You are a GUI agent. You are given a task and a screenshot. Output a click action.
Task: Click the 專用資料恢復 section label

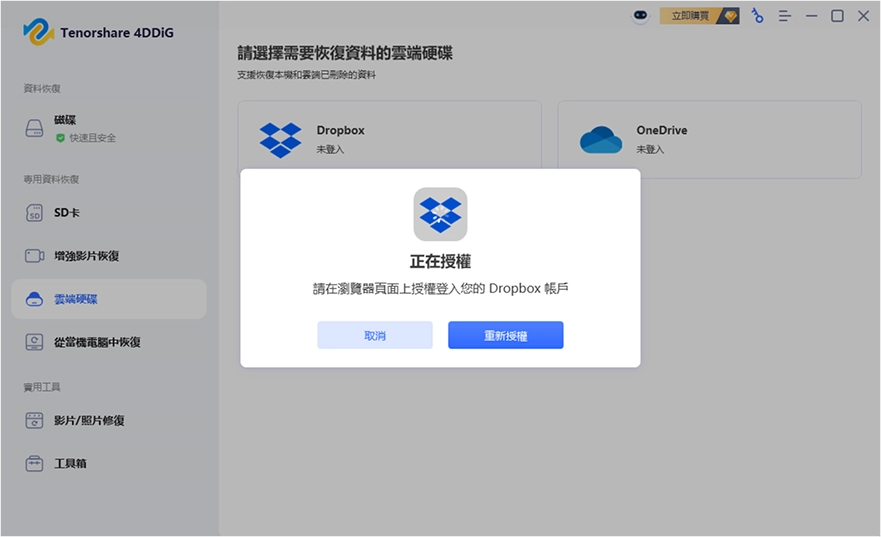point(51,179)
